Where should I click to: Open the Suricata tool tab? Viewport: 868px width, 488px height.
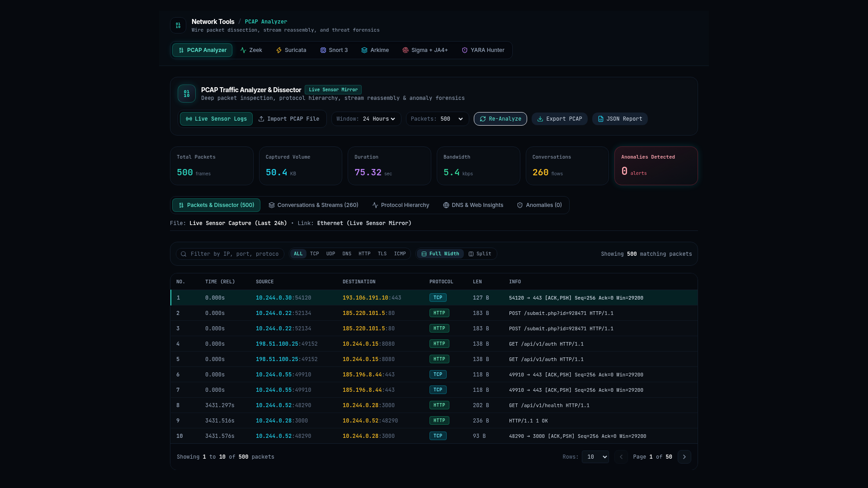tap(291, 50)
